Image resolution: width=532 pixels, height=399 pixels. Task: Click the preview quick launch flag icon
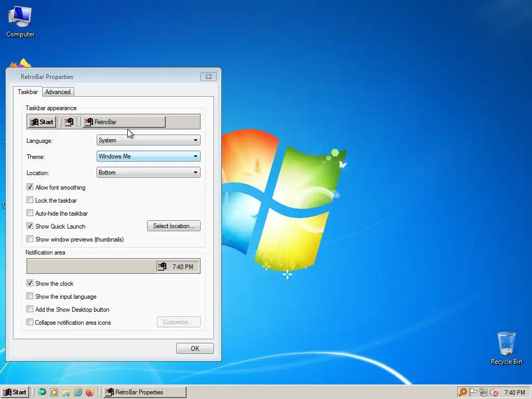pyautogui.click(x=69, y=122)
